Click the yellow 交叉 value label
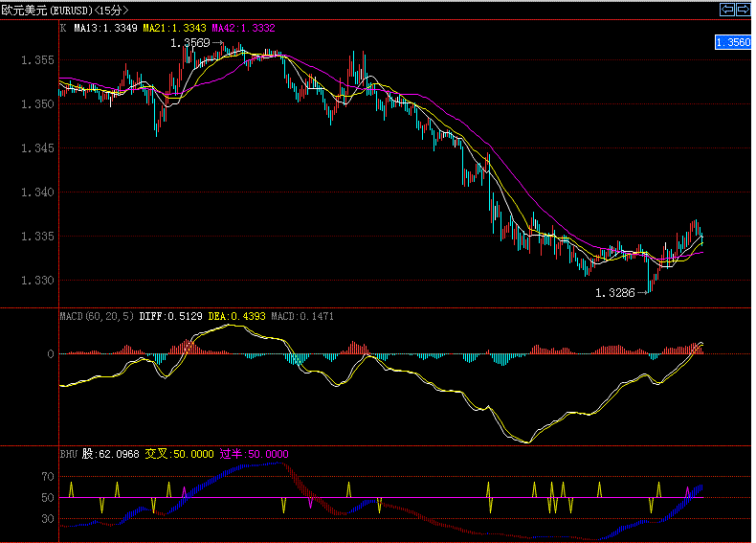The width and height of the screenshot is (756, 543). pyautogui.click(x=179, y=454)
